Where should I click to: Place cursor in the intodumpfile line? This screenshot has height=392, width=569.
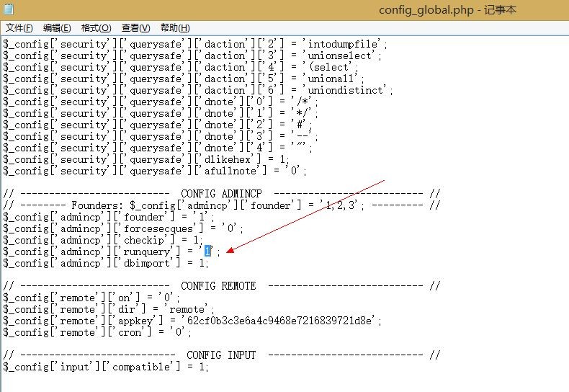(195, 44)
